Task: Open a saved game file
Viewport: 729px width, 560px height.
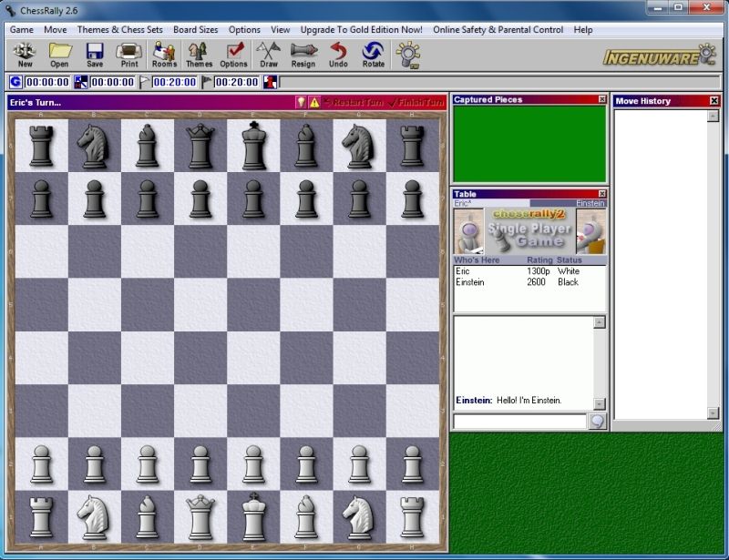Action: coord(59,55)
